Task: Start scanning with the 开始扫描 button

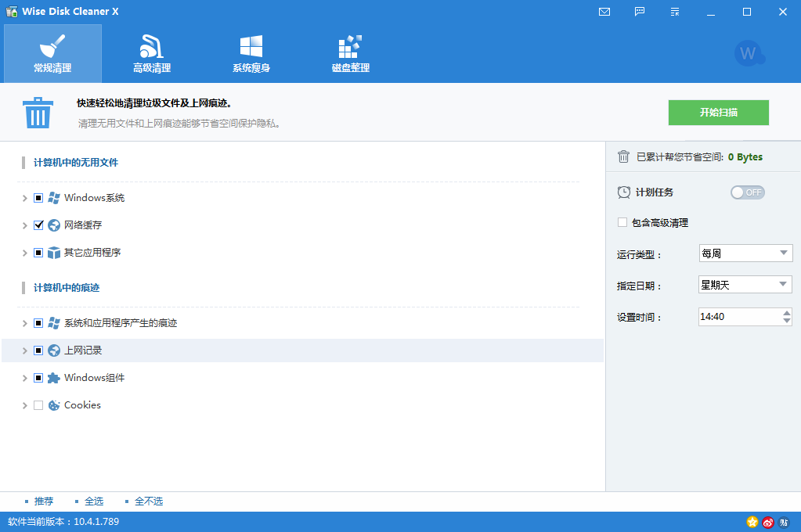Action: coord(718,113)
